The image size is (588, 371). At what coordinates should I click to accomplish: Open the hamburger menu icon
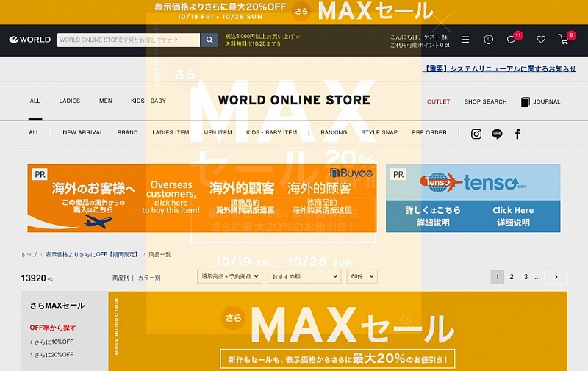[465, 40]
